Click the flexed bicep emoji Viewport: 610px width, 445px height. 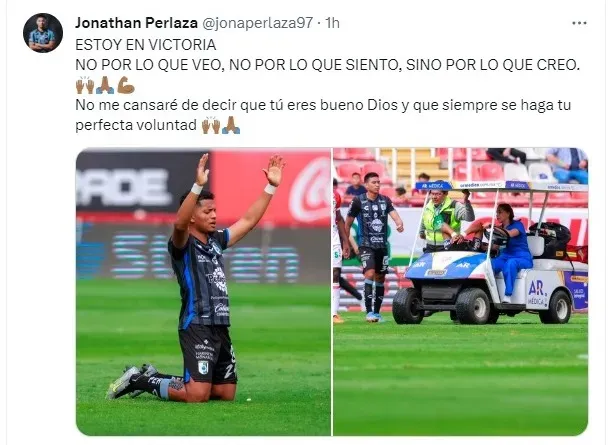coord(126,85)
